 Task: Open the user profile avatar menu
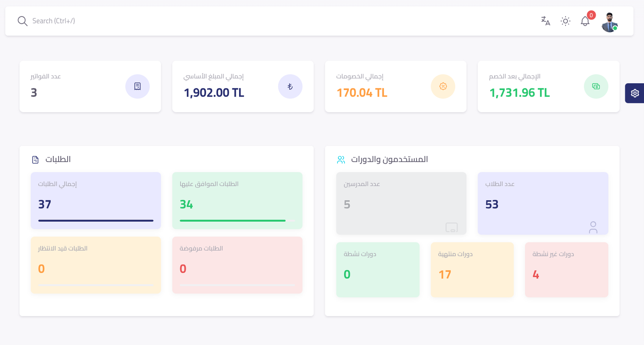tap(609, 22)
